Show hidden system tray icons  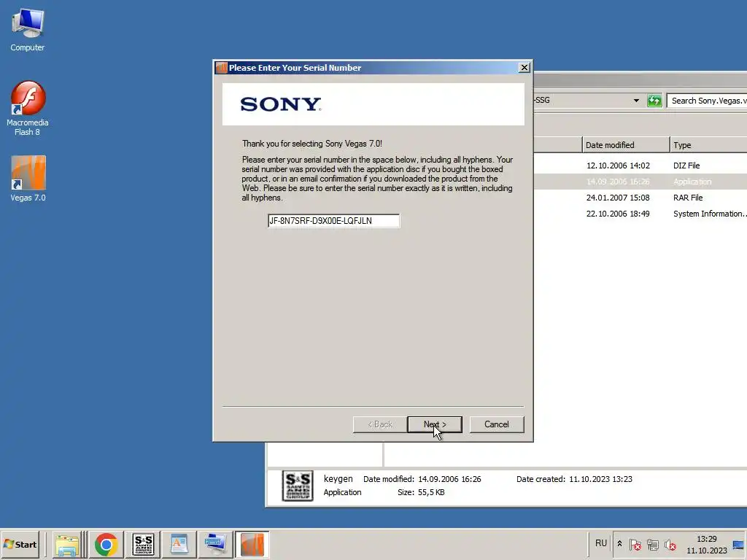[619, 543]
